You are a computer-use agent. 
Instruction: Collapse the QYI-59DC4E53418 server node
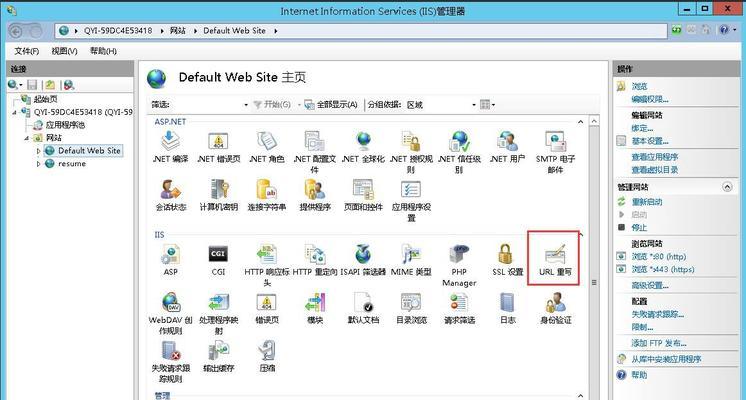(14, 112)
